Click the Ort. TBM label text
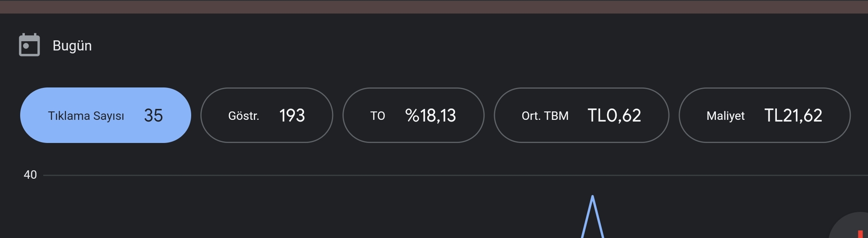The height and width of the screenshot is (238, 868). point(545,116)
